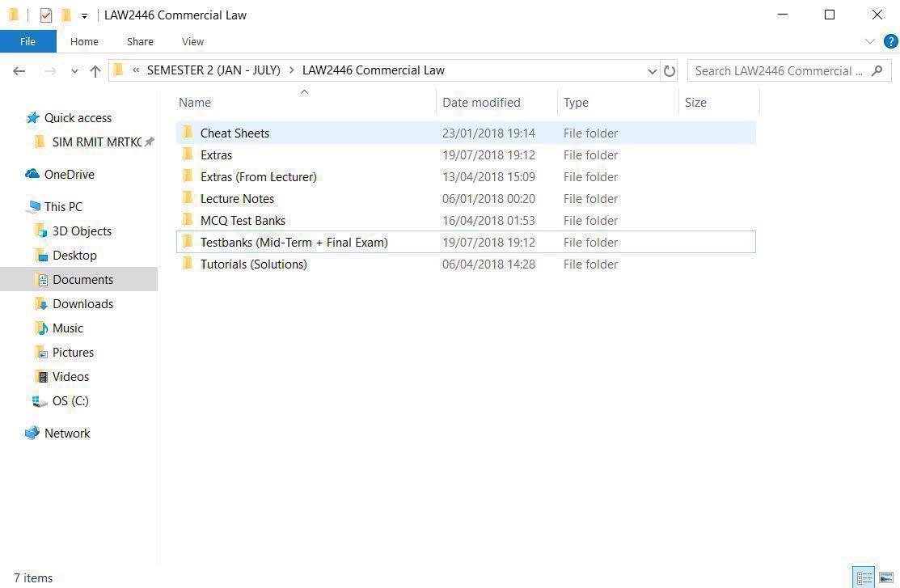Open Help with the question mark icon
The width and height of the screenshot is (900, 588).
[890, 41]
